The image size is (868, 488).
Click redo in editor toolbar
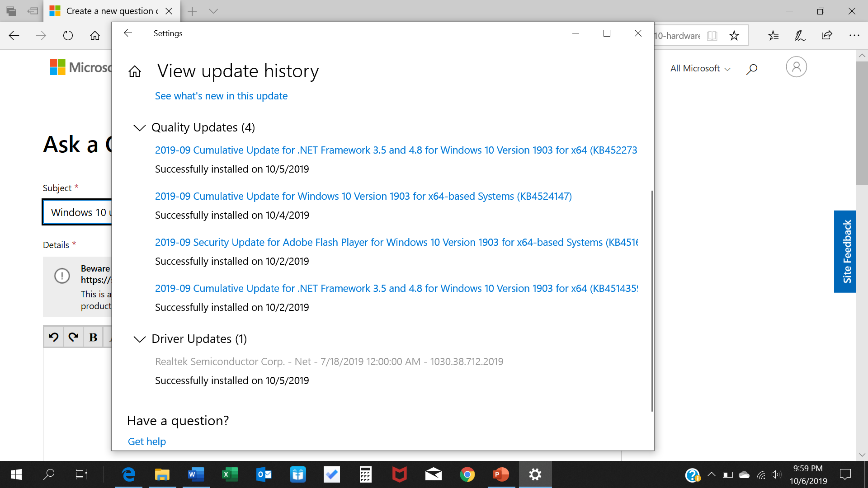73,337
